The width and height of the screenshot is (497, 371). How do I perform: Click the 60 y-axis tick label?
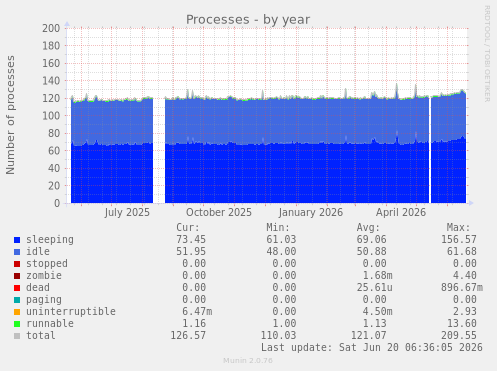tap(54, 151)
